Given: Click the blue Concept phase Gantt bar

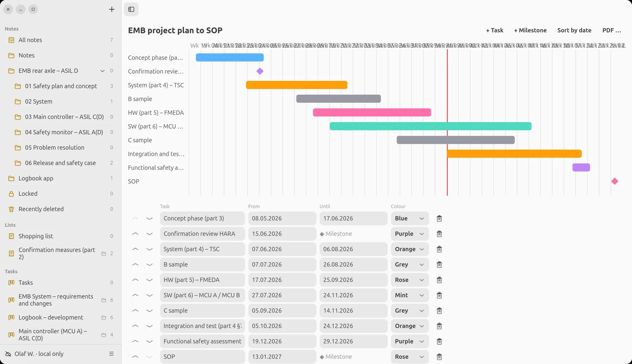Looking at the screenshot, I should [230, 58].
